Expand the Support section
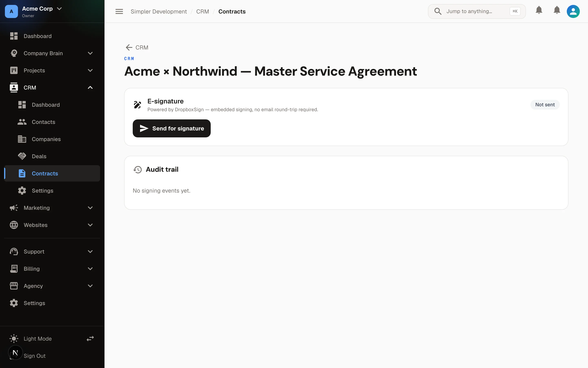588x368 pixels. click(x=90, y=252)
